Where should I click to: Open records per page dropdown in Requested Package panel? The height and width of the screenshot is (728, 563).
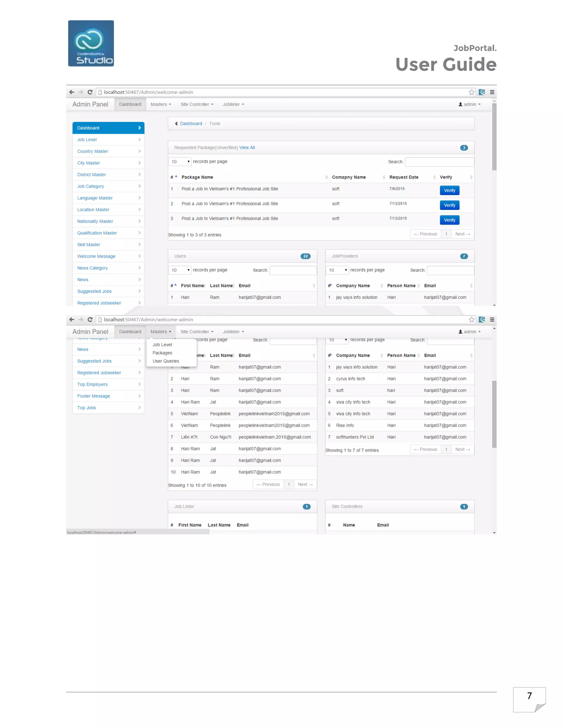tap(180, 162)
